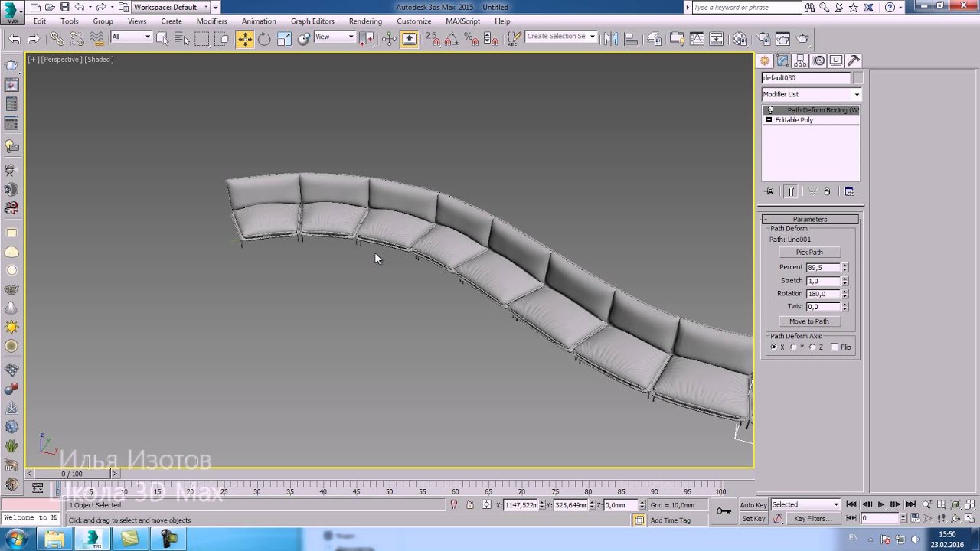Choose the Rectangular Selection Region tool
Screen dimensions: 980x551
(202, 39)
